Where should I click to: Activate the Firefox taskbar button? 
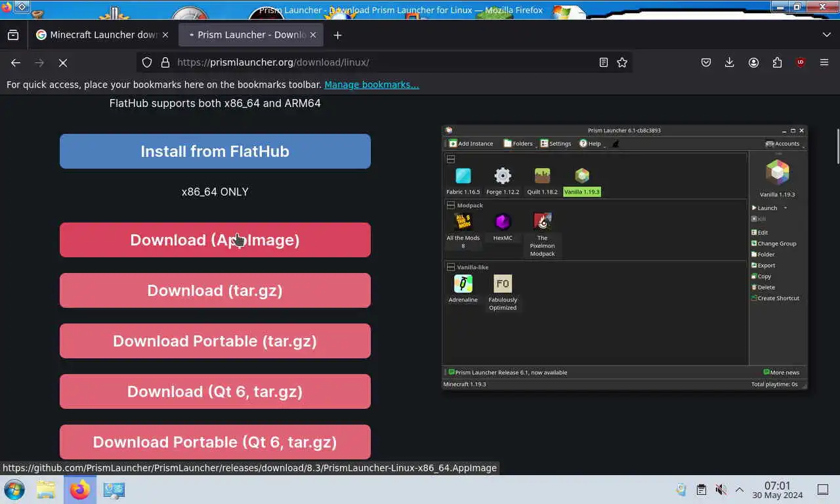tap(80, 490)
